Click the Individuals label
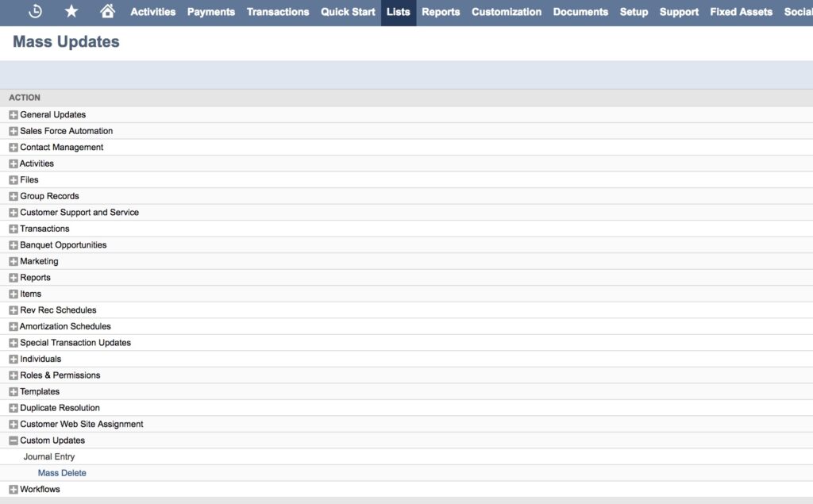 (x=40, y=359)
